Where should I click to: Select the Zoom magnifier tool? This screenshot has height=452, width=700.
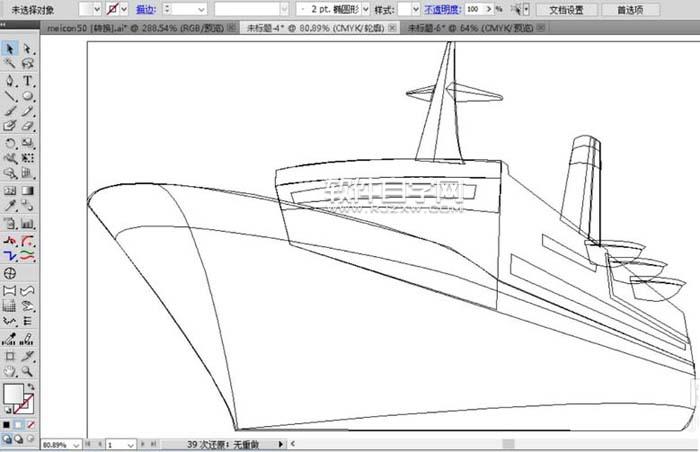[x=28, y=371]
